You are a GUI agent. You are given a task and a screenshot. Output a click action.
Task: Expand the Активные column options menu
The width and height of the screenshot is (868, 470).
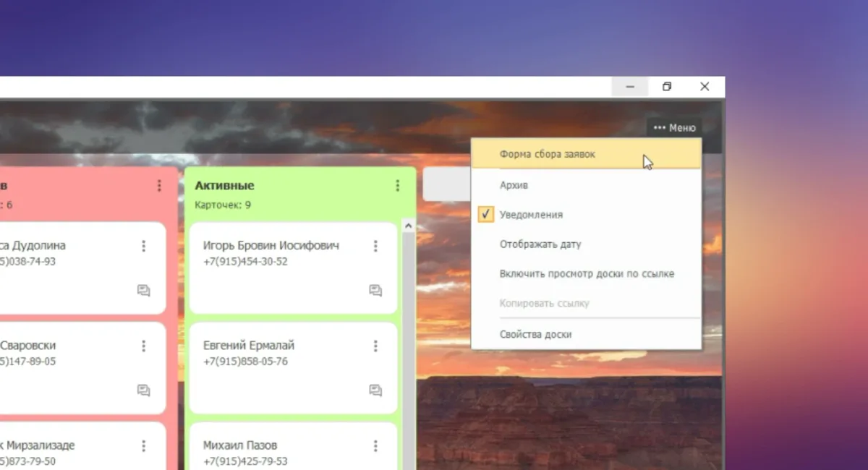point(397,186)
